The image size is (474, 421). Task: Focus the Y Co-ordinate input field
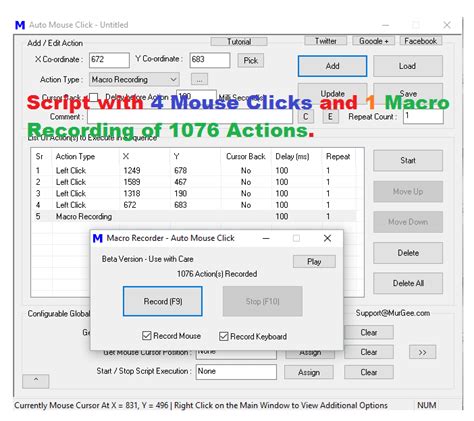tap(210, 60)
